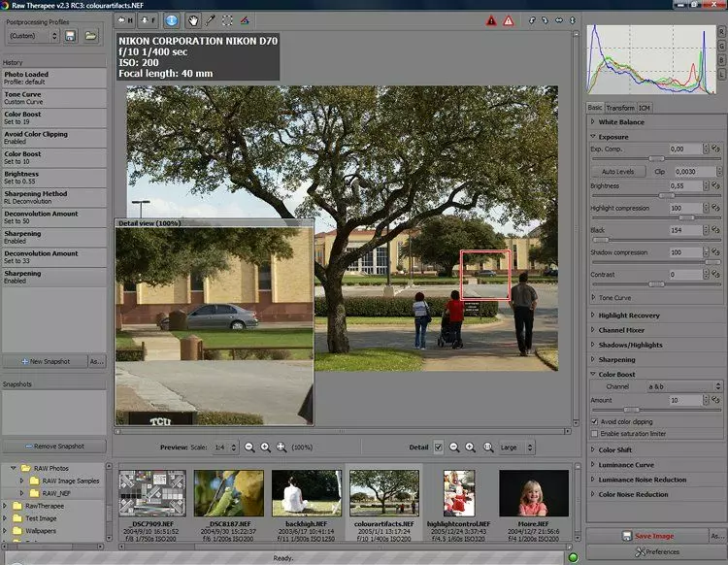Expand the White Balance section
Screen dimensions: 728x565
tap(621, 122)
